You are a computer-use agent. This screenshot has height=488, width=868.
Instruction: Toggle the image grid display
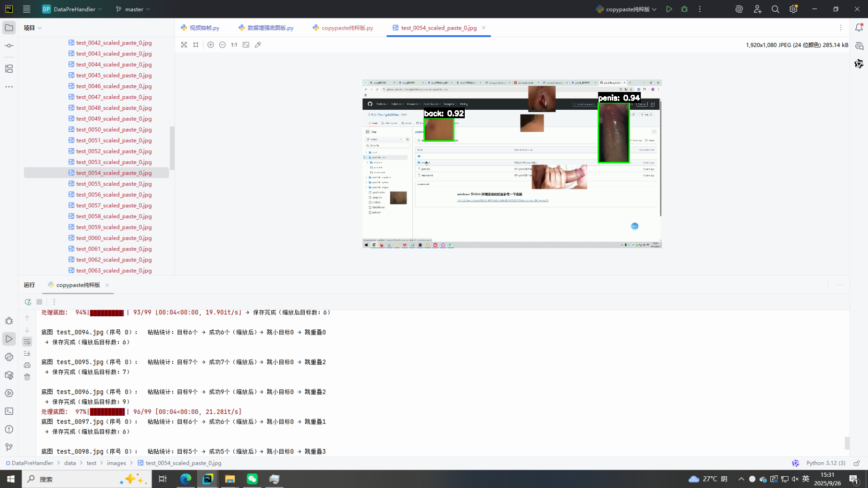[x=196, y=45]
